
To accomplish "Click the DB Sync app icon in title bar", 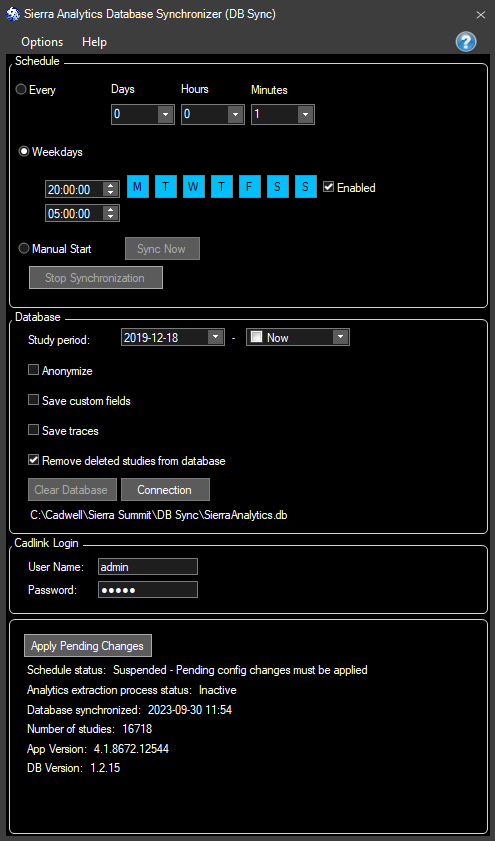I will [12, 14].
